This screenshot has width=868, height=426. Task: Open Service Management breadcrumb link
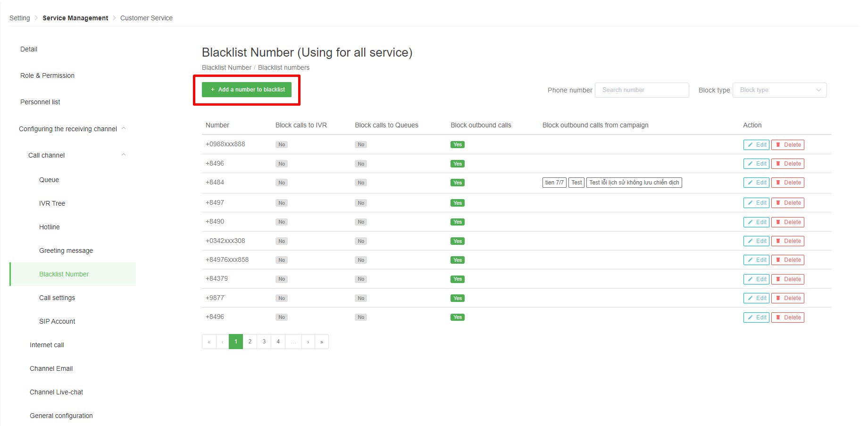pos(75,18)
